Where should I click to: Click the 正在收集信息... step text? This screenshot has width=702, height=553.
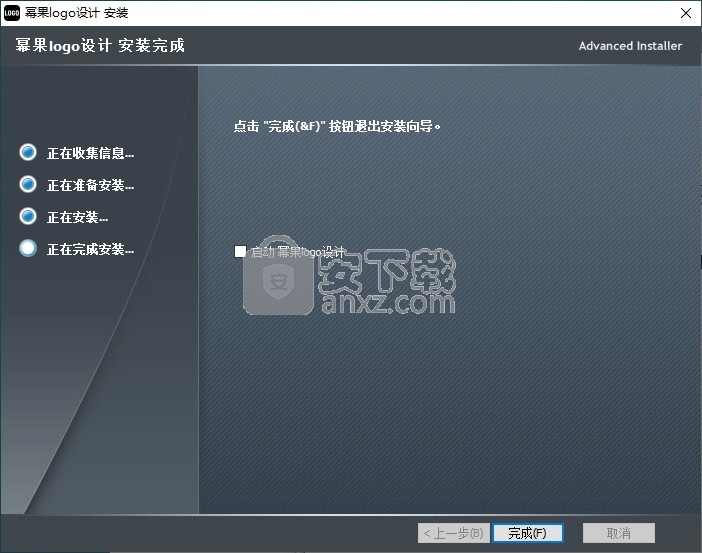pos(90,153)
